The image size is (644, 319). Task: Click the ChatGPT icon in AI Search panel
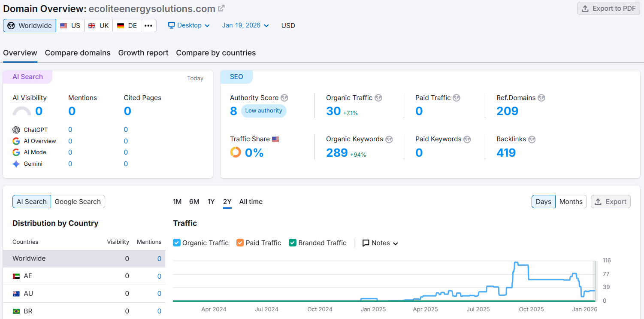click(x=16, y=130)
